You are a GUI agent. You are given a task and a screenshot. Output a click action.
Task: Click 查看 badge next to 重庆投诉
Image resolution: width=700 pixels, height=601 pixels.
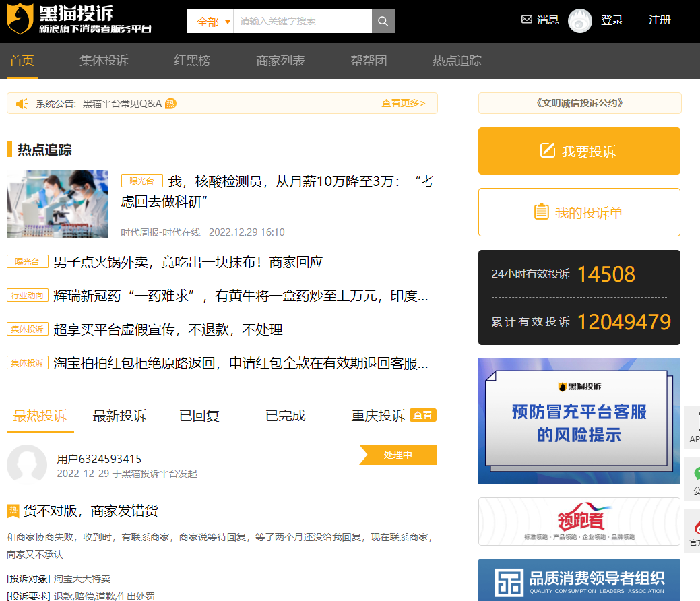[422, 415]
